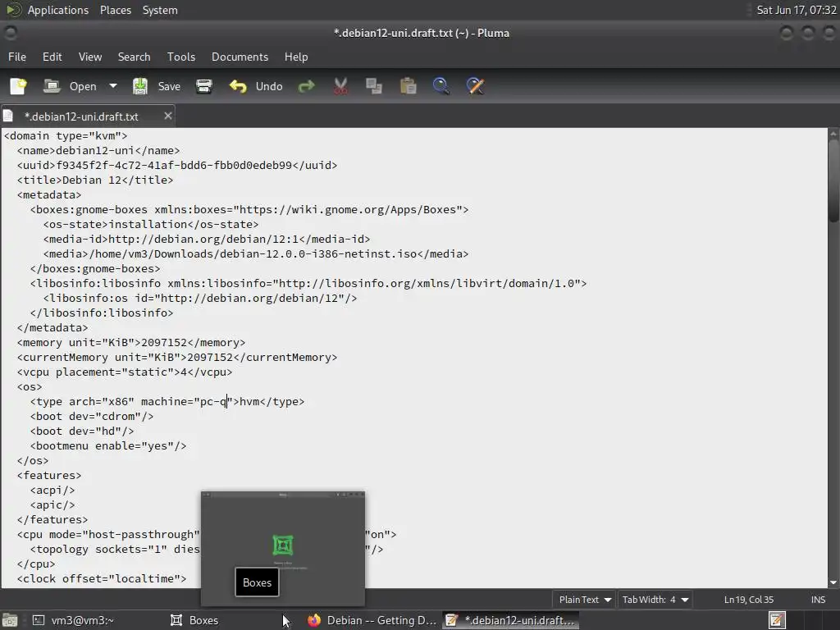The width and height of the screenshot is (840, 630).
Task: Click the clock offset="localtime" line
Action: click(x=101, y=578)
